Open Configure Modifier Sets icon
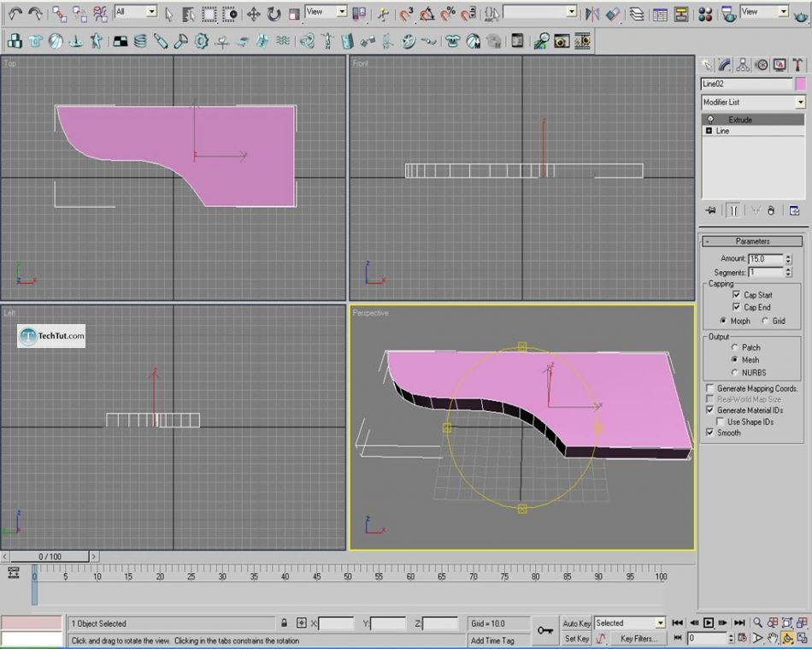The width and height of the screenshot is (812, 649). point(794,210)
